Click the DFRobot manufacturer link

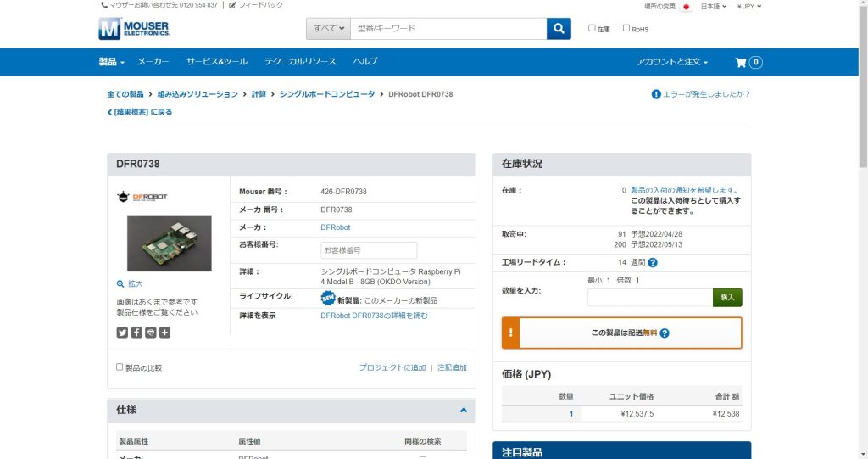point(336,227)
